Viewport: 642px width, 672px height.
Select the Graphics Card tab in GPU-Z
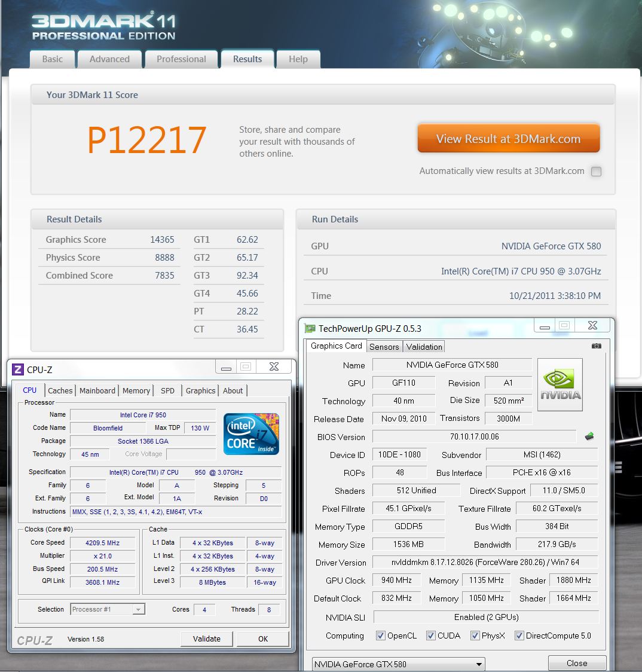[337, 346]
